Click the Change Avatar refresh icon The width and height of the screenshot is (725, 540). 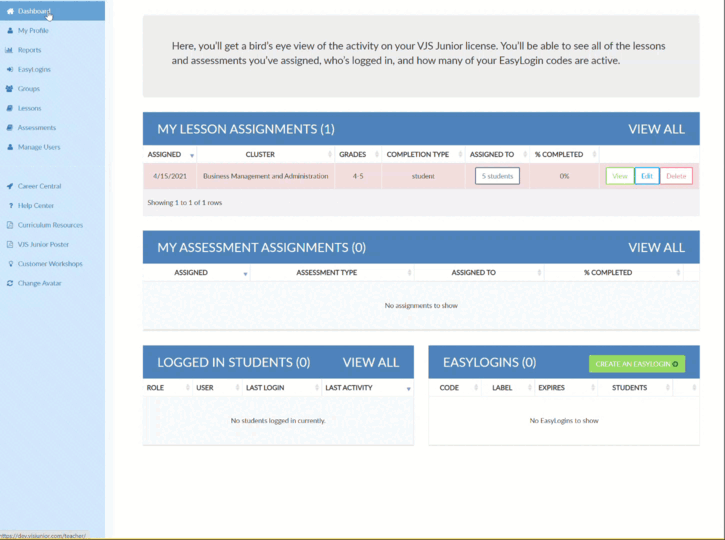(10, 283)
